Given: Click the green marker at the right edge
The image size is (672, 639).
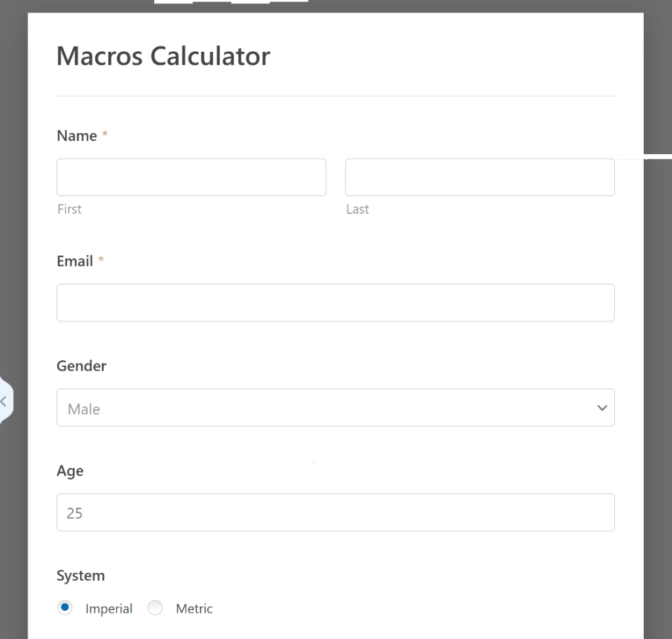Looking at the screenshot, I should coord(644,156).
